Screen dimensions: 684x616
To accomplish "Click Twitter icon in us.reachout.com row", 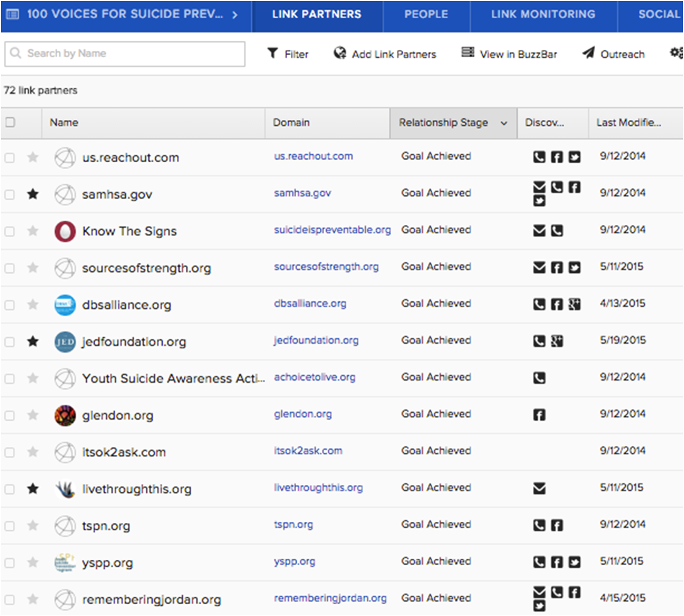I will click(x=574, y=157).
